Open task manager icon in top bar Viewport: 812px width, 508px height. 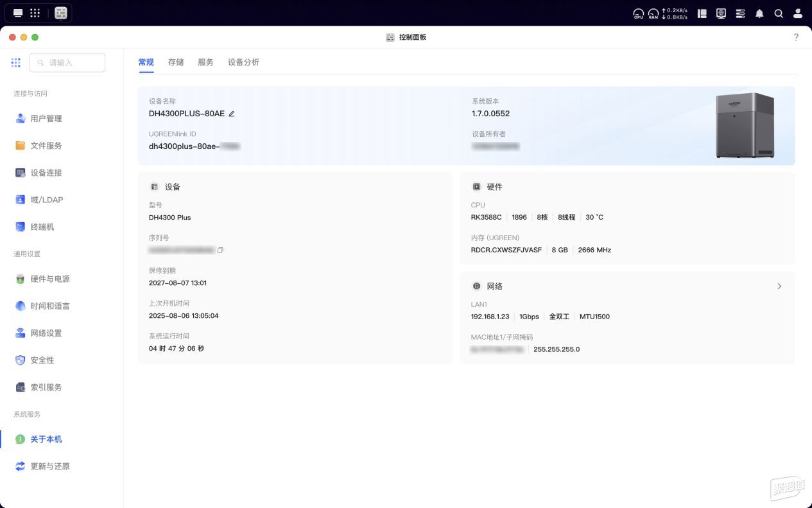[721, 13]
